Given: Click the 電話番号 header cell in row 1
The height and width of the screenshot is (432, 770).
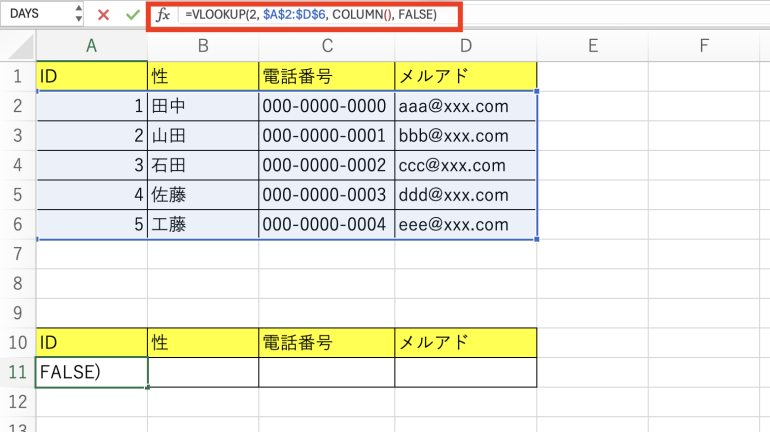Looking at the screenshot, I should [x=327, y=77].
